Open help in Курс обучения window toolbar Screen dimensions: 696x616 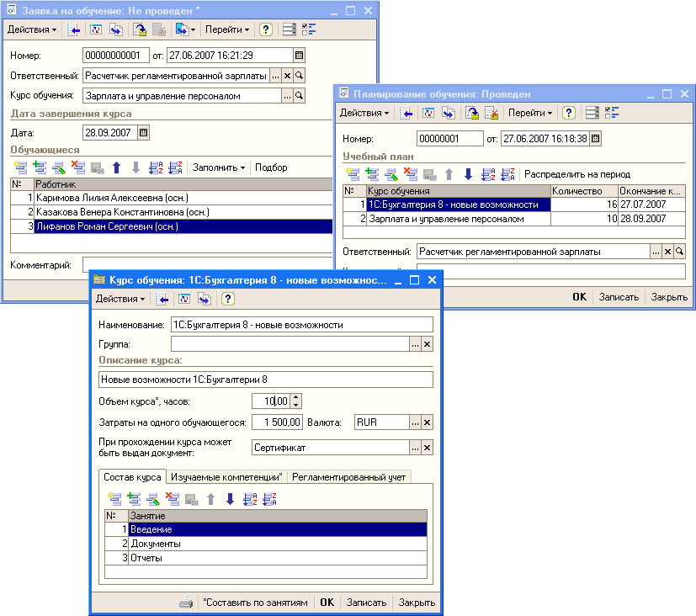pos(228,299)
